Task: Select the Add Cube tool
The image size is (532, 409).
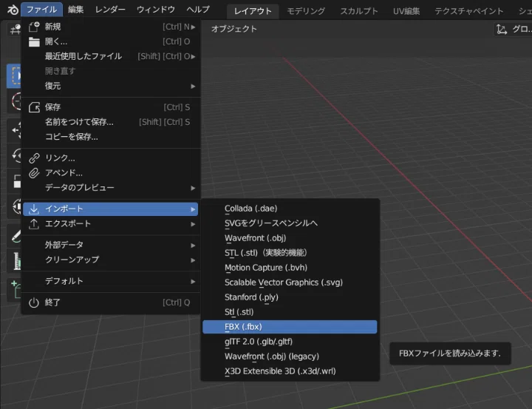Action: point(14,290)
